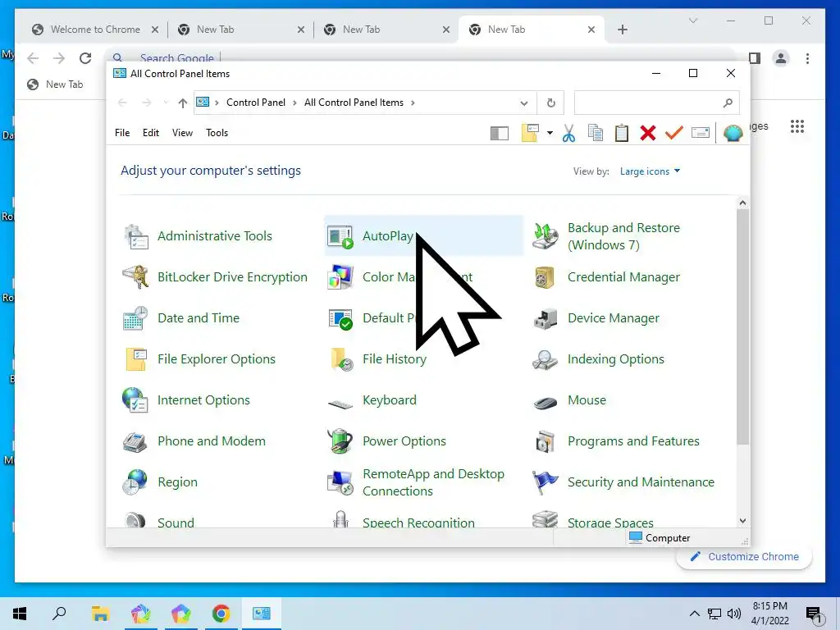840x630 pixels.
Task: Open the Edit menu
Action: (151, 133)
